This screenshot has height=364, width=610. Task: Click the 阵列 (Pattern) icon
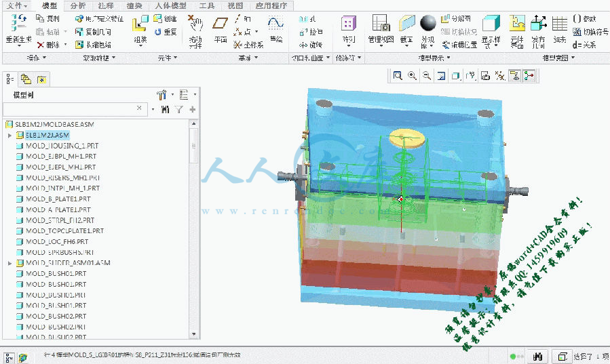(x=349, y=23)
